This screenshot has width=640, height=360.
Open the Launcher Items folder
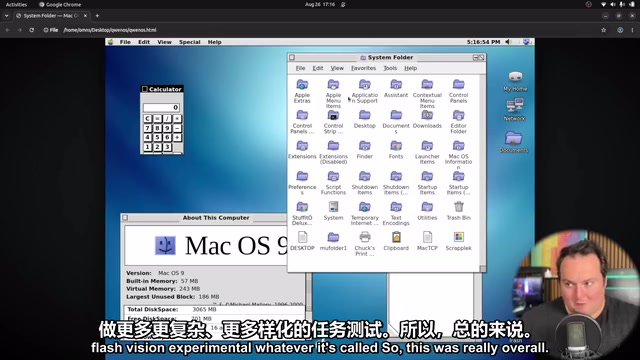pos(427,146)
